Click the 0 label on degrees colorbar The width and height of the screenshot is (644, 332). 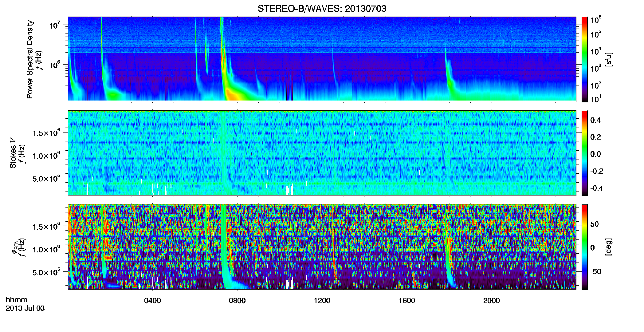click(x=592, y=248)
